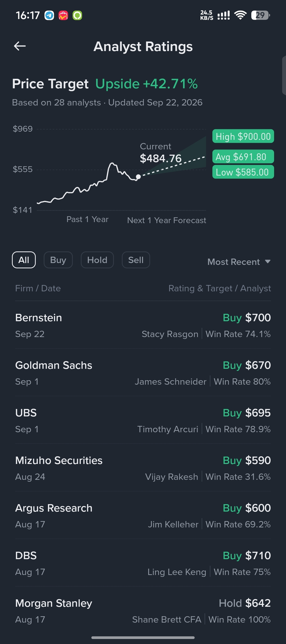Open the Most Recent sort dropdown
The height and width of the screenshot is (644, 286).
239,262
